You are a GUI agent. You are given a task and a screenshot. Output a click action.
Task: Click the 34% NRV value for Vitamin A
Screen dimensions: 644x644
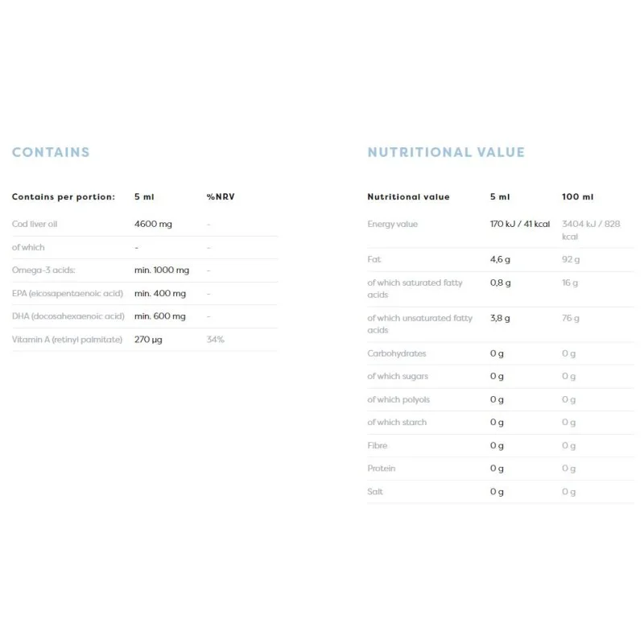coord(215,340)
